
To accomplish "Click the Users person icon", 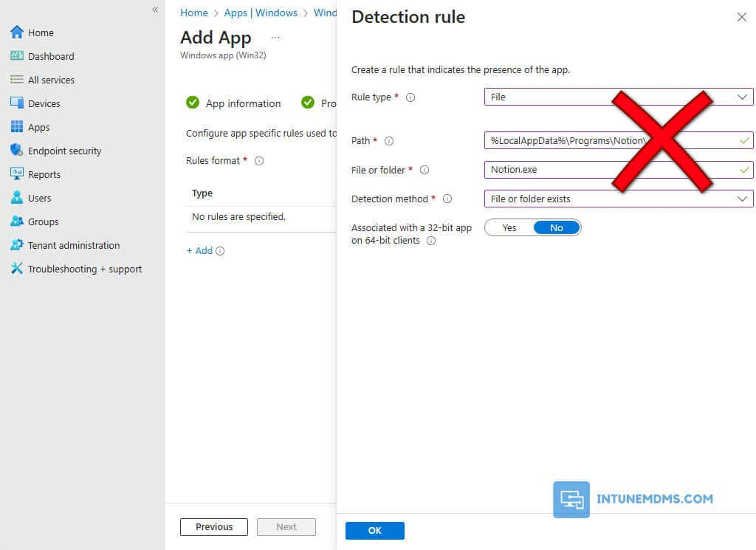I will (17, 198).
